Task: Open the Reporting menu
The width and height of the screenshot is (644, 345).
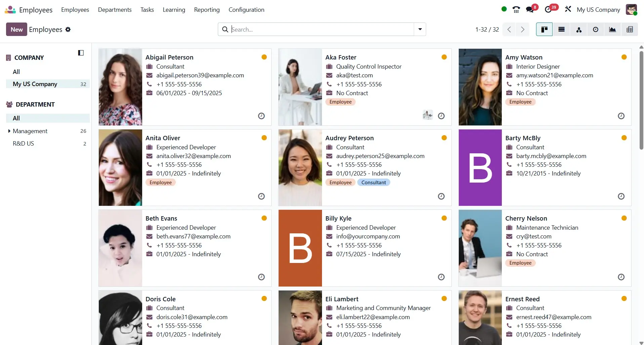Action: (x=207, y=10)
